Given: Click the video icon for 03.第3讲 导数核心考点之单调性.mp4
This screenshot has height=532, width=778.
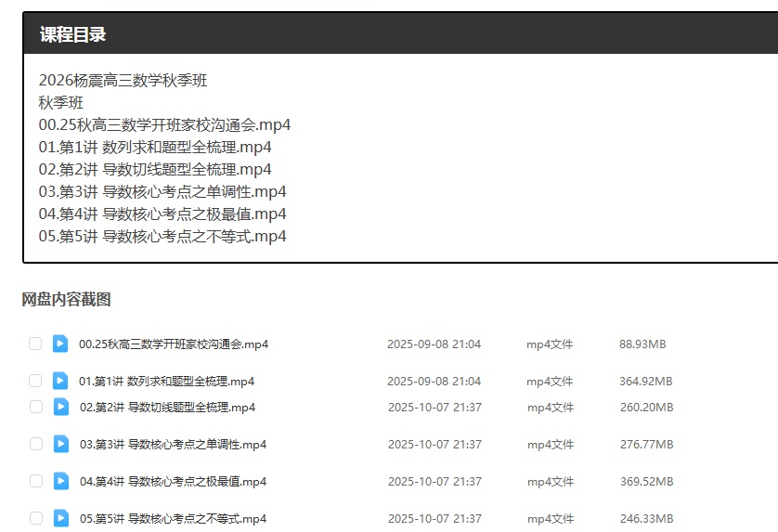Looking at the screenshot, I should tap(61, 444).
